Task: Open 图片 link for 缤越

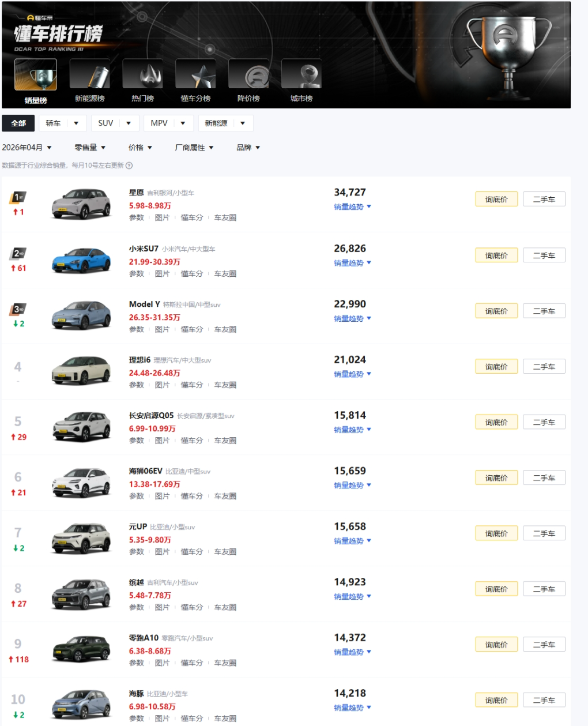Action: tap(162, 607)
